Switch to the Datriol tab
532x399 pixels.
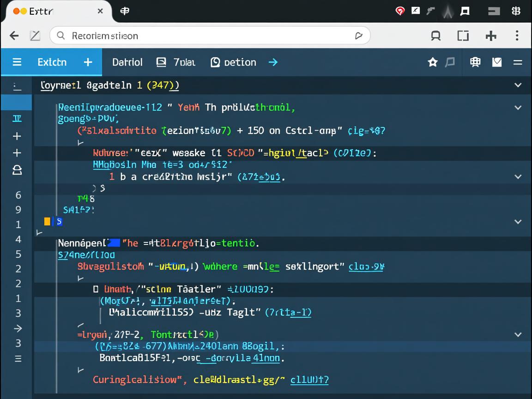click(x=127, y=62)
